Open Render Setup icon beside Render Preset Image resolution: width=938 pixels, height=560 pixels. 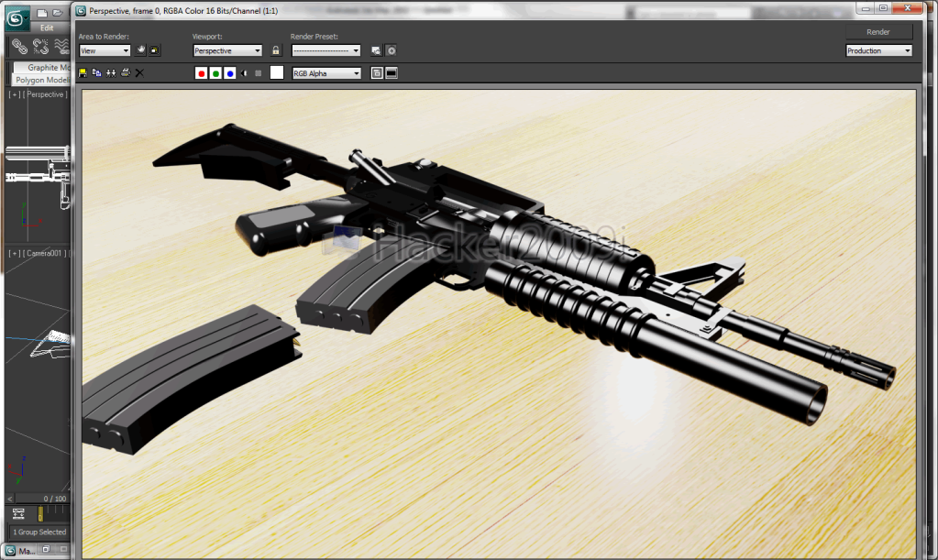(376, 50)
